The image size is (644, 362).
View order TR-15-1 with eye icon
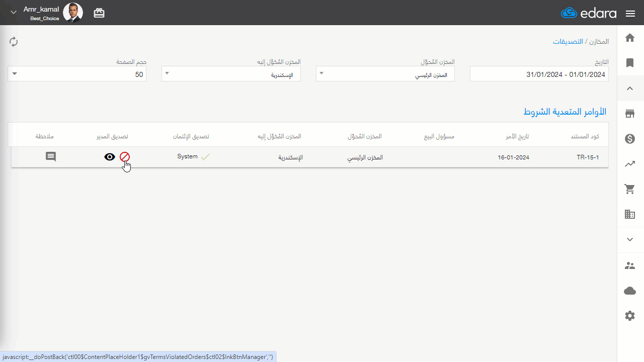[110, 157]
